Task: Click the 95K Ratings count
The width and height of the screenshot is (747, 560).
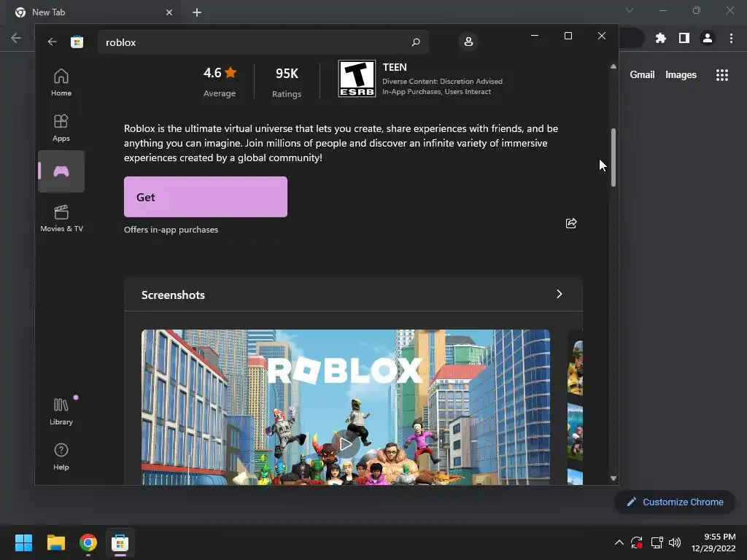Action: (x=287, y=82)
